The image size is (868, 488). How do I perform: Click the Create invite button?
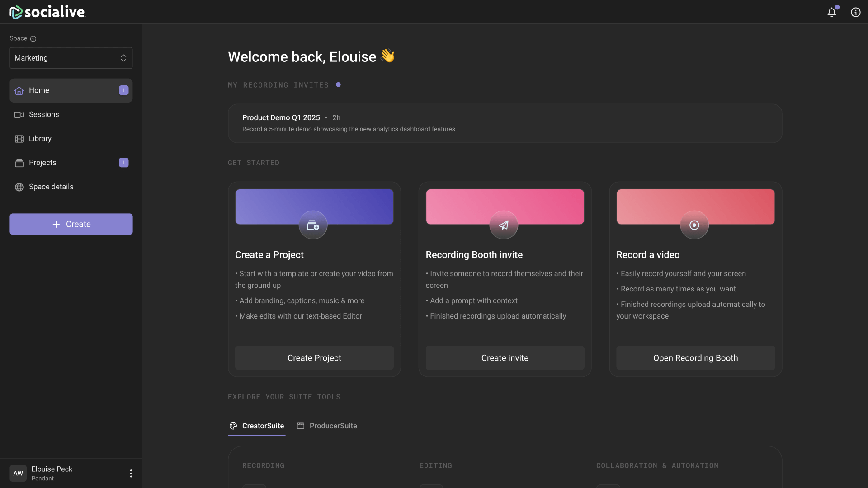coord(505,358)
